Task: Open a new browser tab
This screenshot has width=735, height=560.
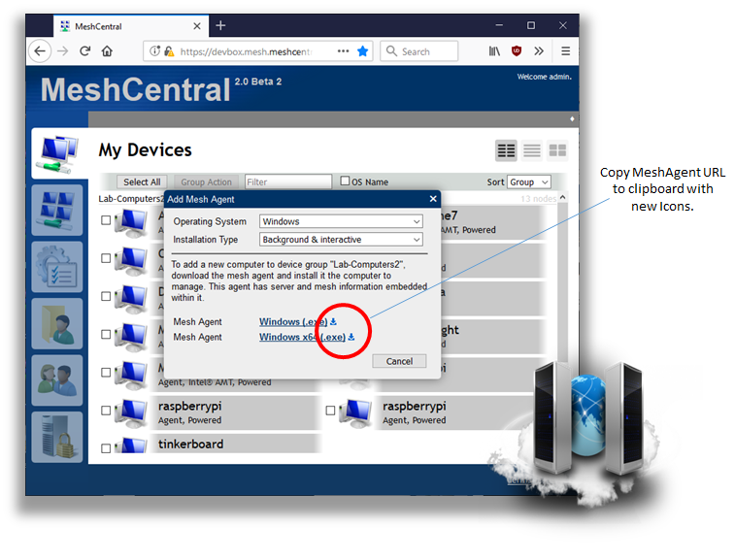Action: [220, 26]
